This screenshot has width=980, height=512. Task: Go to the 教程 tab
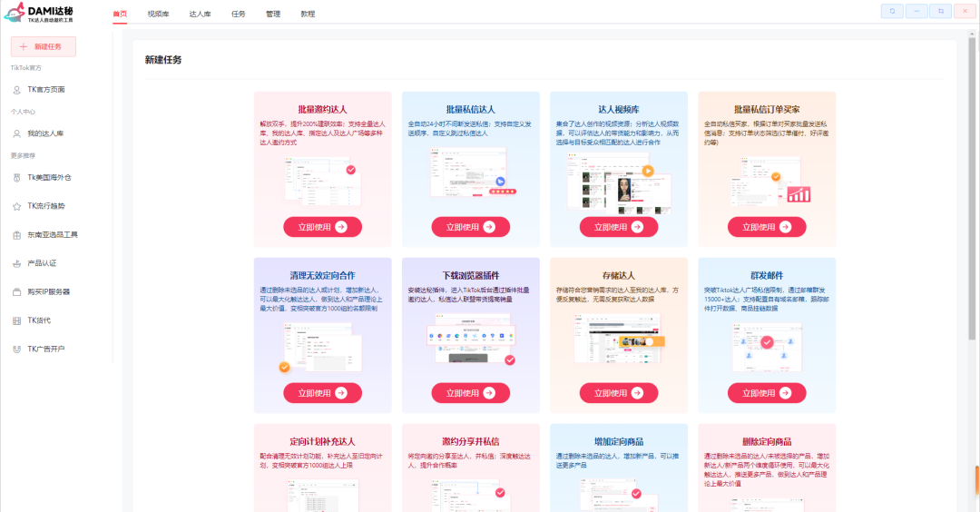(308, 15)
